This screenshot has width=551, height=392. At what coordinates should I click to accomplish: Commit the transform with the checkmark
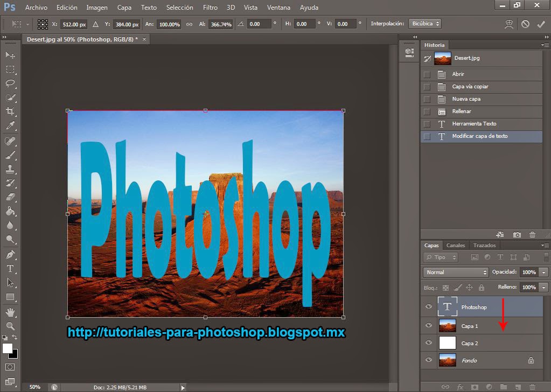[541, 24]
